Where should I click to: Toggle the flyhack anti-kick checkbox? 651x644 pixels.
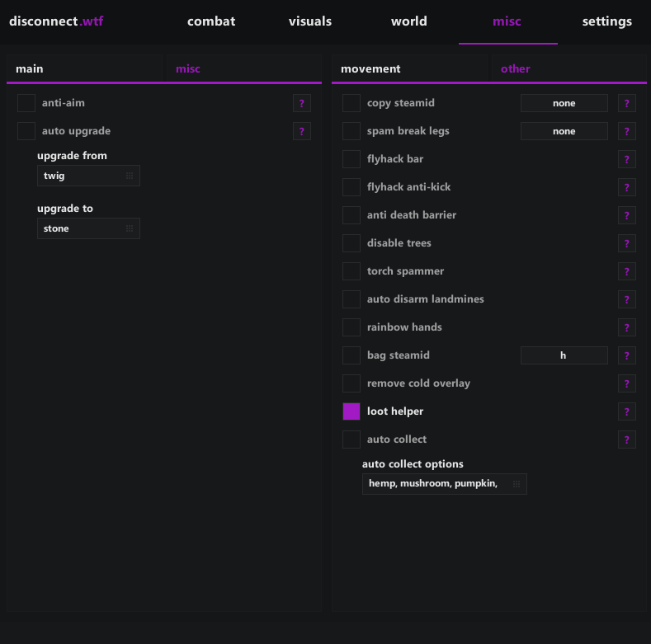tap(351, 187)
